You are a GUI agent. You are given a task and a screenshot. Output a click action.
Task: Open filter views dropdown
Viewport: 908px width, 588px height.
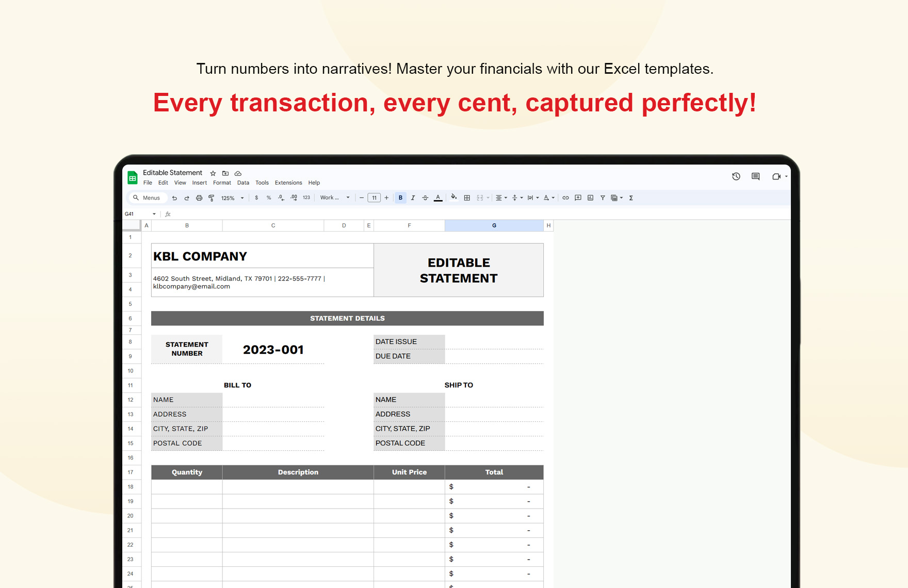tap(617, 198)
